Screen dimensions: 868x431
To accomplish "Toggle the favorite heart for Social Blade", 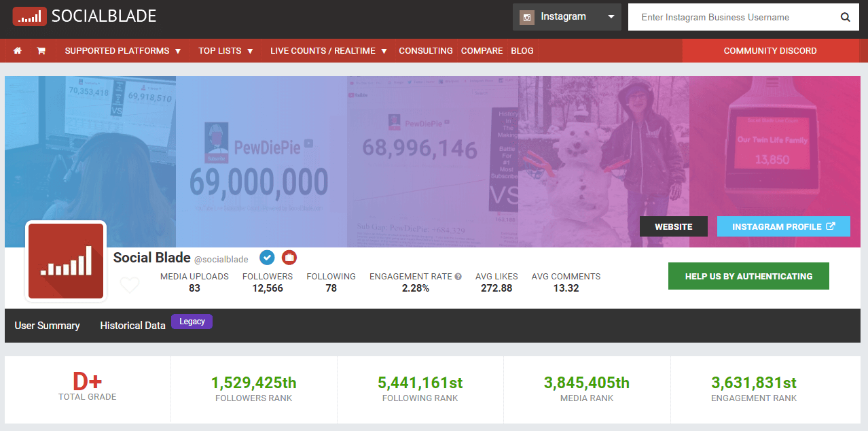I will pos(129,285).
